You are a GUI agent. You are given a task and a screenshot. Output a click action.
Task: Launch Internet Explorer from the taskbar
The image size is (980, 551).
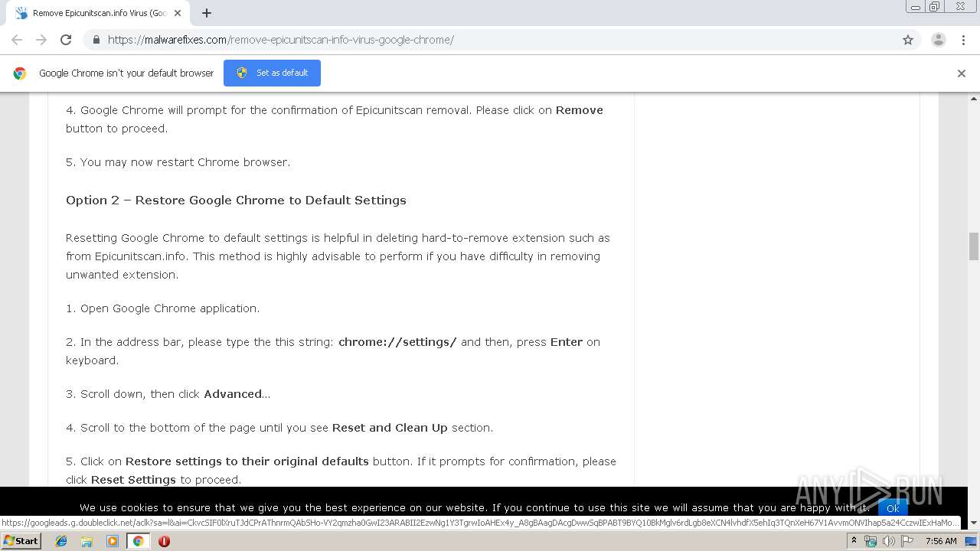coord(61,541)
